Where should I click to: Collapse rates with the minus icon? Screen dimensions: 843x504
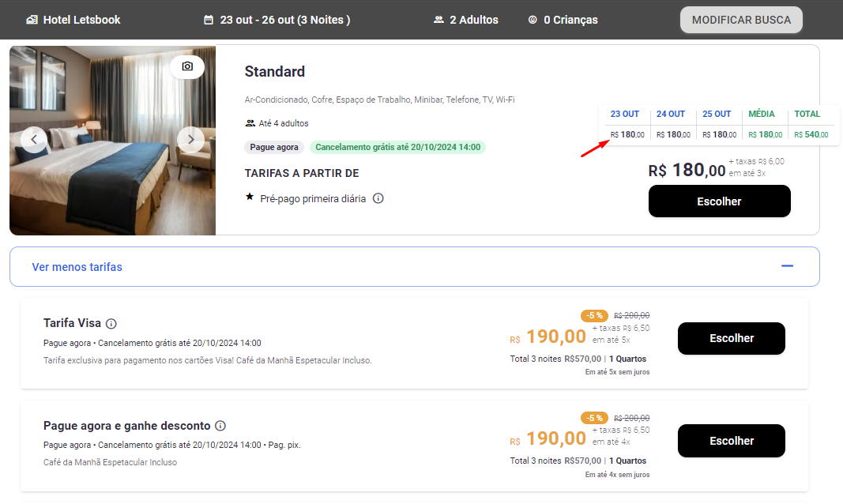tap(787, 266)
